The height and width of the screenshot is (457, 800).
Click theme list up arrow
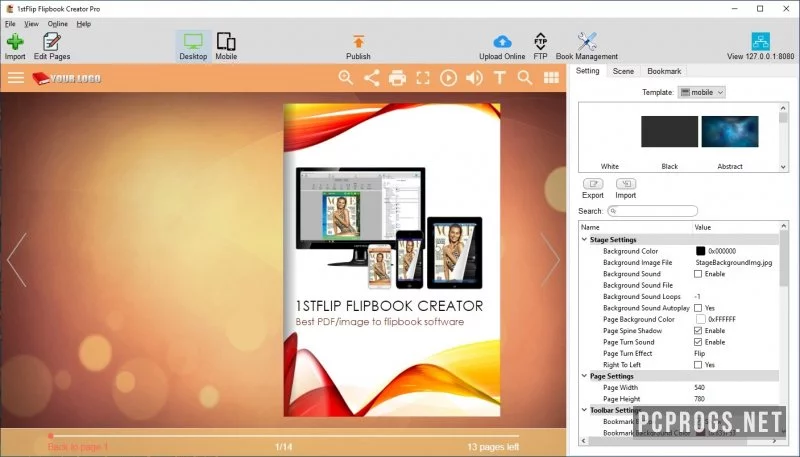(x=783, y=108)
